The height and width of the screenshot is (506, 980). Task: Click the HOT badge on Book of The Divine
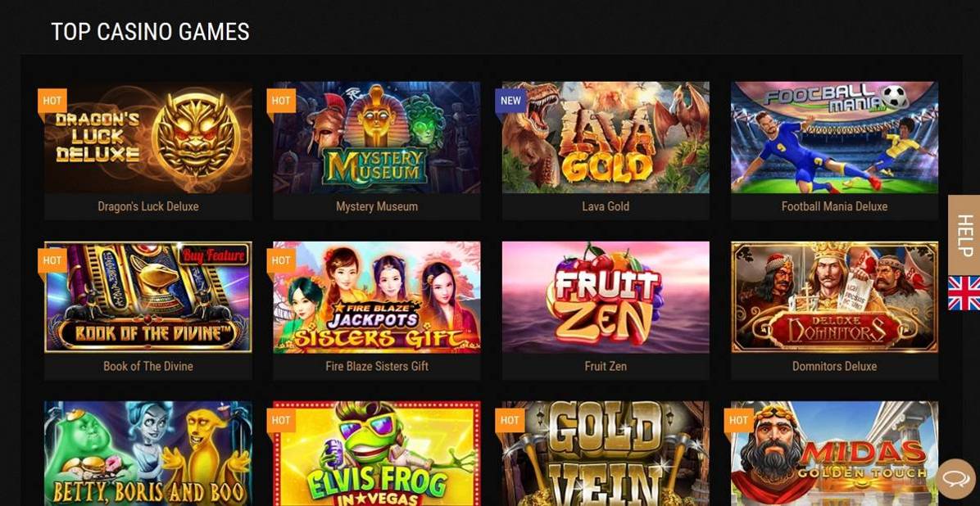click(x=52, y=260)
